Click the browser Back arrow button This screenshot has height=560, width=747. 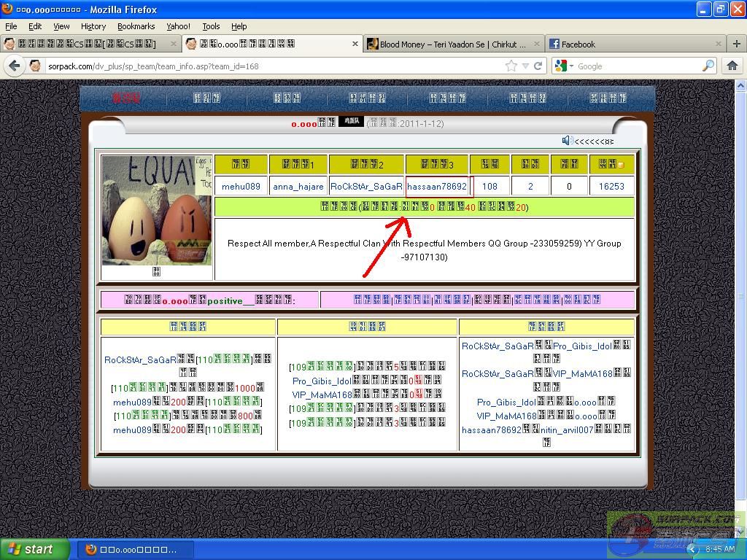tap(14, 66)
